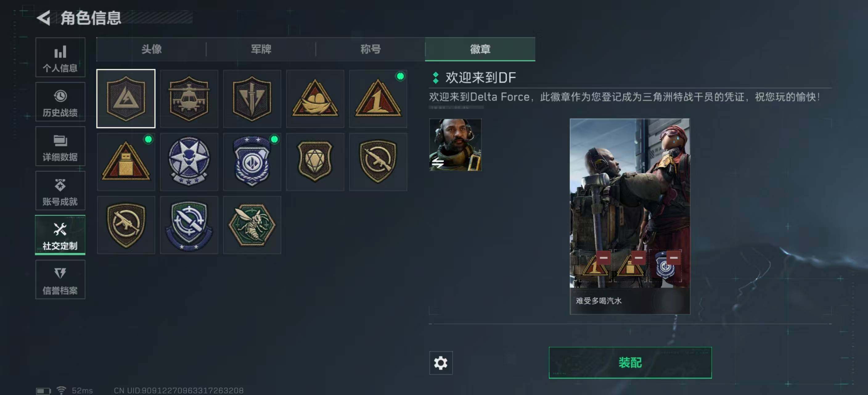Switch to the 头像 tab

[151, 49]
